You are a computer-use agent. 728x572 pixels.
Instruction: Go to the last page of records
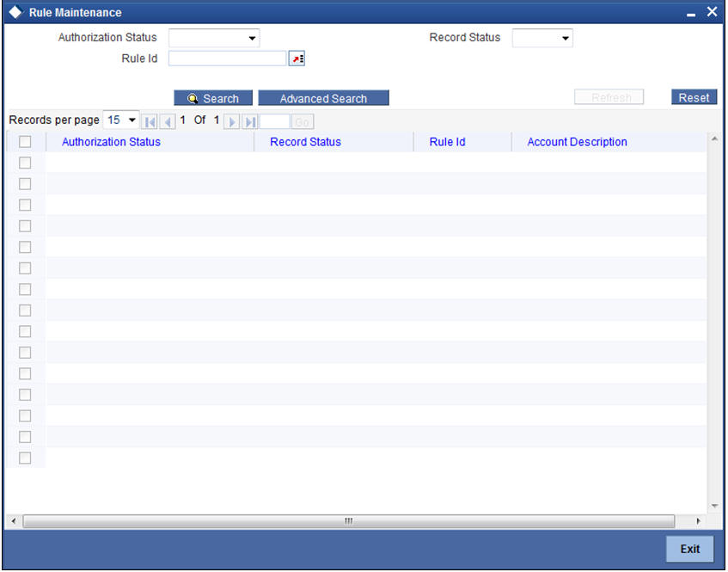(250, 122)
